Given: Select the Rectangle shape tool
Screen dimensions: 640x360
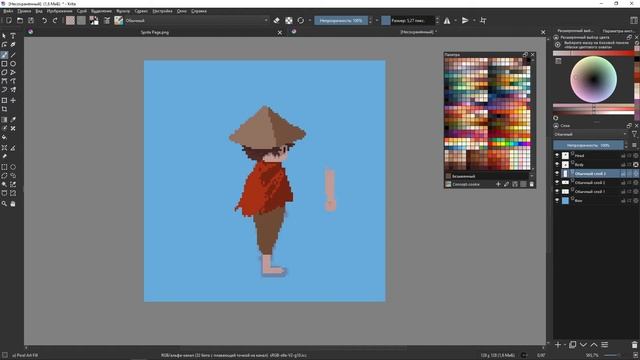Looking at the screenshot, I should (x=4, y=64).
